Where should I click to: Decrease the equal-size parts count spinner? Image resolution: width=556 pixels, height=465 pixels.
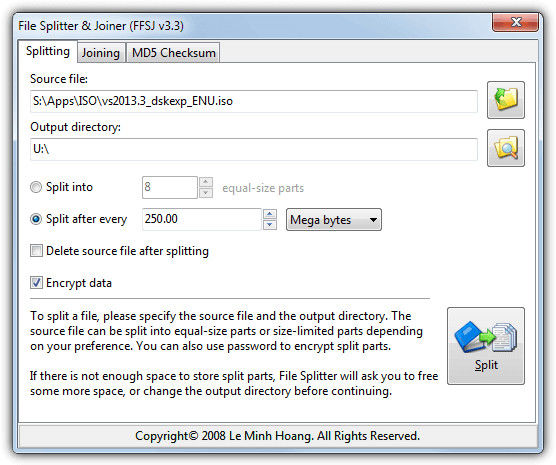206,193
